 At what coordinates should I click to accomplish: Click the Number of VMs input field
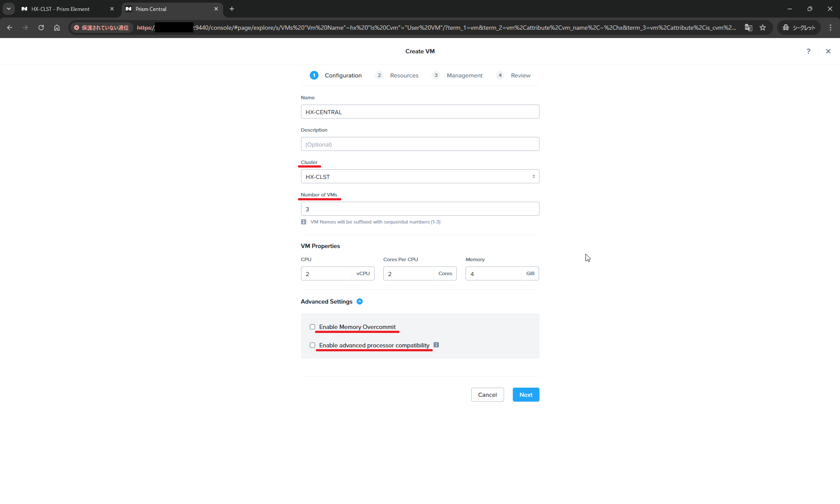coord(420,209)
